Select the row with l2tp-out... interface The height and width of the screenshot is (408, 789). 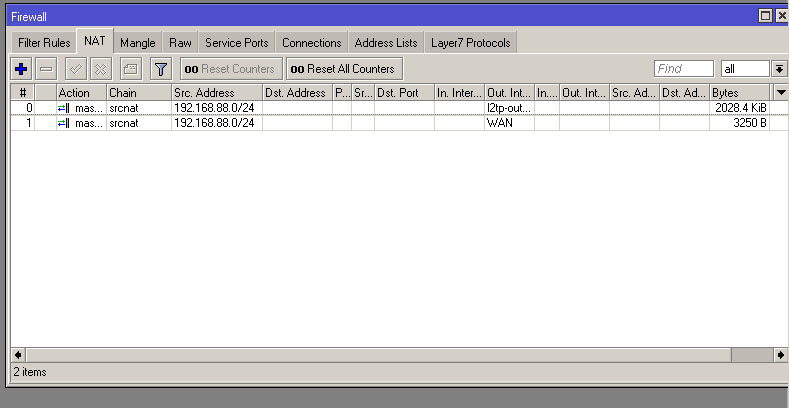tap(400, 108)
